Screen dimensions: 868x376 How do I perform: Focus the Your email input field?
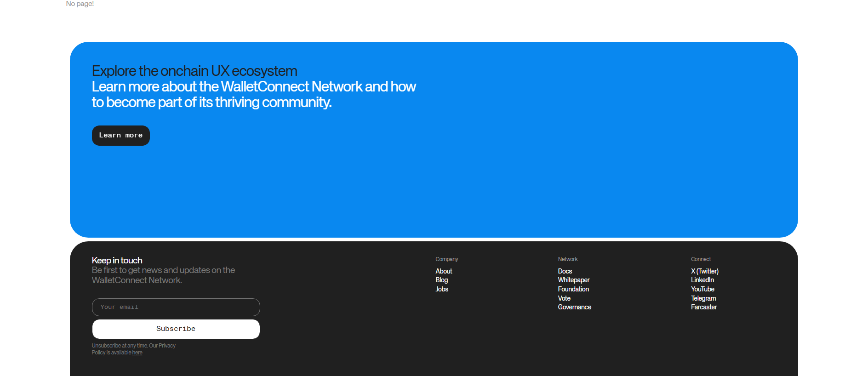(x=176, y=307)
